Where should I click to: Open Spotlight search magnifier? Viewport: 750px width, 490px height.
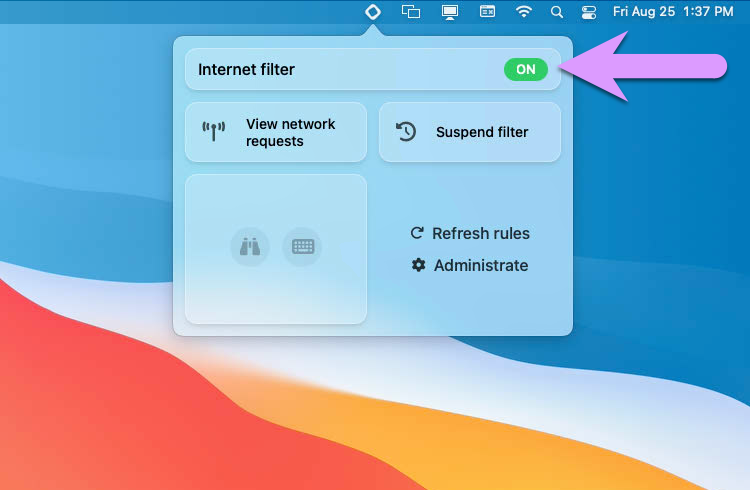pyautogui.click(x=556, y=12)
